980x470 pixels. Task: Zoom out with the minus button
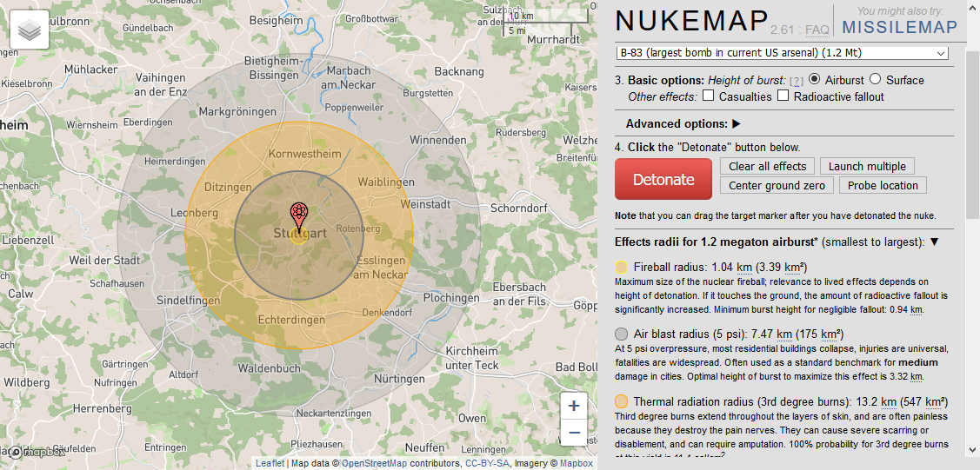point(573,433)
